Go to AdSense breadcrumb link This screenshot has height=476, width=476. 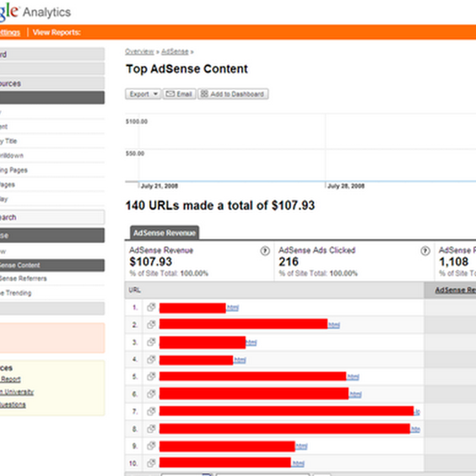point(175,52)
